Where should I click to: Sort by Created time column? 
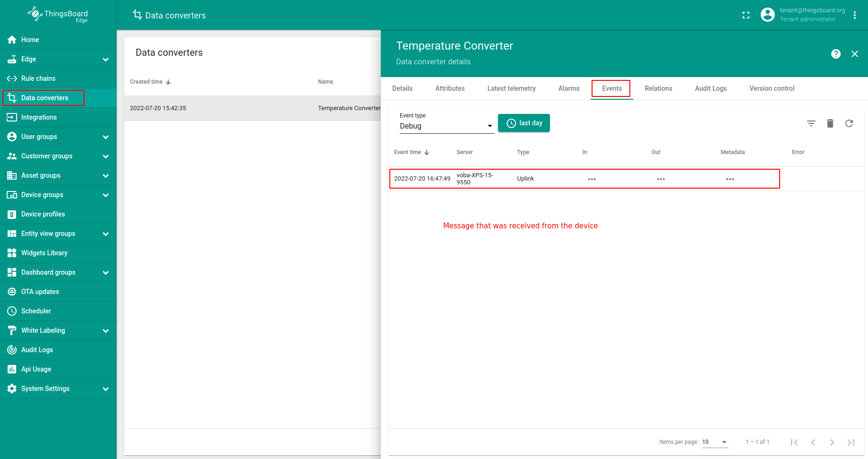(x=150, y=82)
